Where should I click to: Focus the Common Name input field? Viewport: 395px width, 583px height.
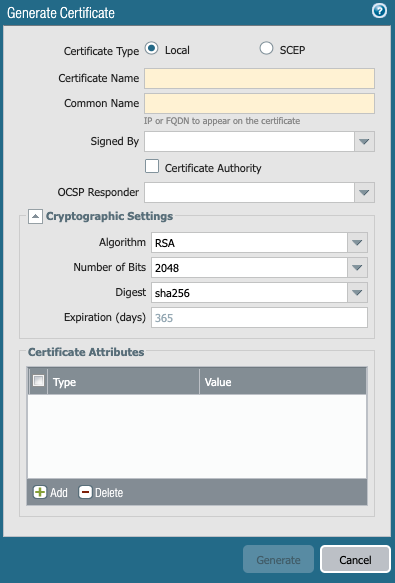(x=259, y=103)
